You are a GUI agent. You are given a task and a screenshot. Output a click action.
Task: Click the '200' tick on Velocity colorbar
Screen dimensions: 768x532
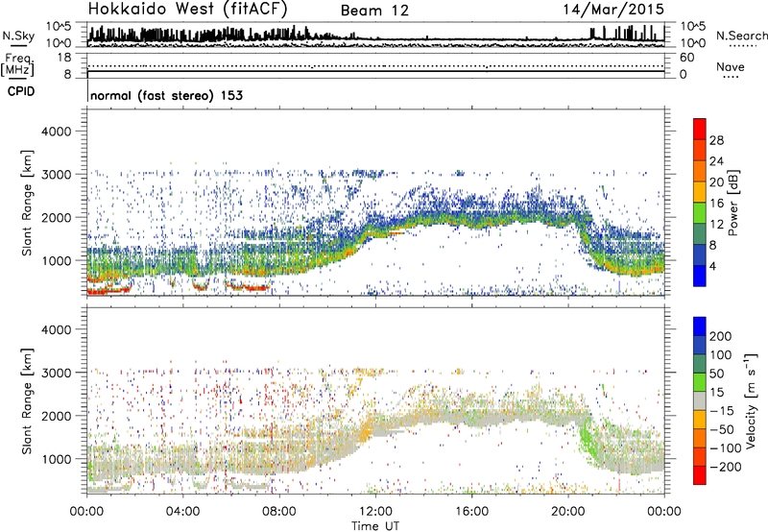(721, 336)
